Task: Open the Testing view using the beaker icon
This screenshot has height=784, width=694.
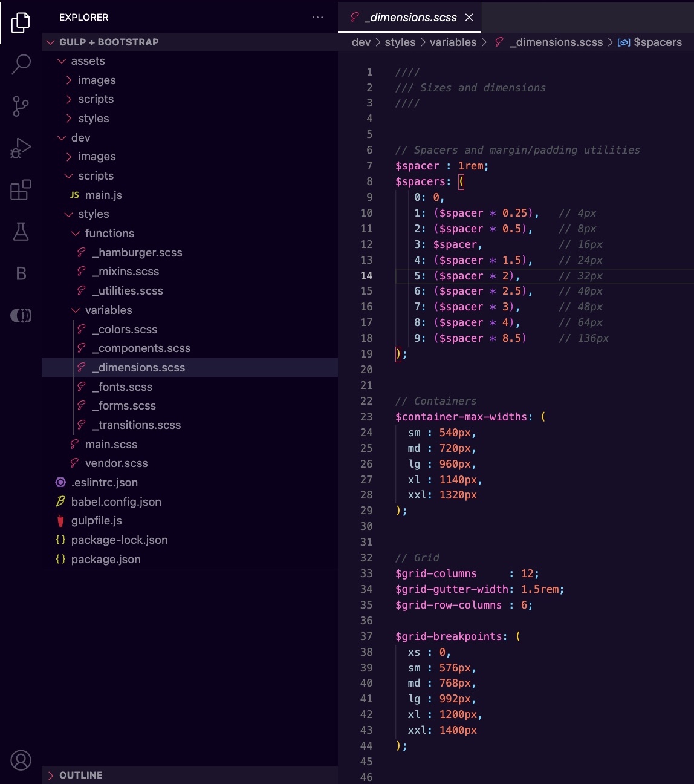Action: (21, 232)
